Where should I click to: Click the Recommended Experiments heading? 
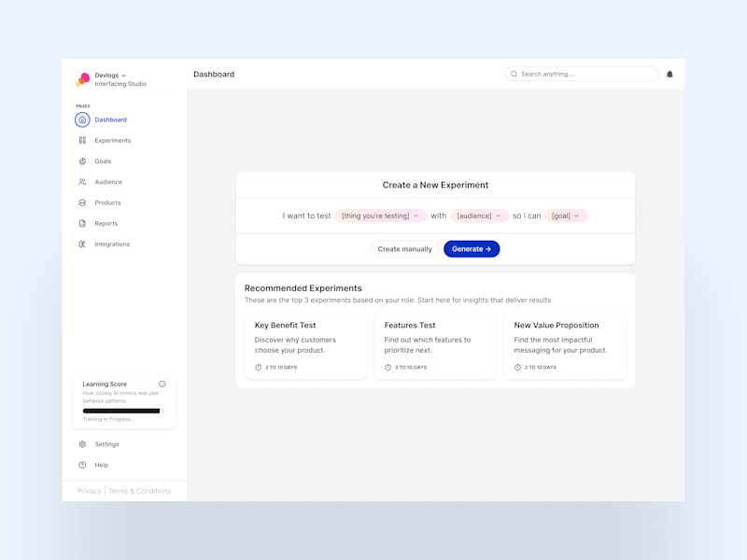[x=303, y=288]
